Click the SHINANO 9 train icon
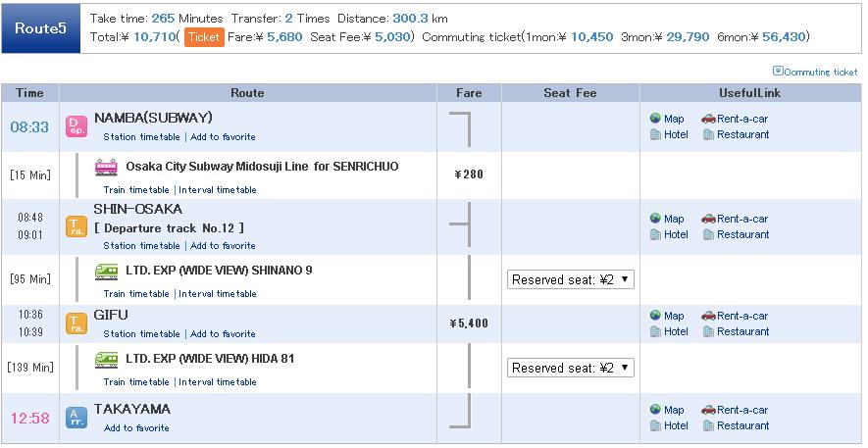Screen dimensions: 868x448 [x=106, y=271]
